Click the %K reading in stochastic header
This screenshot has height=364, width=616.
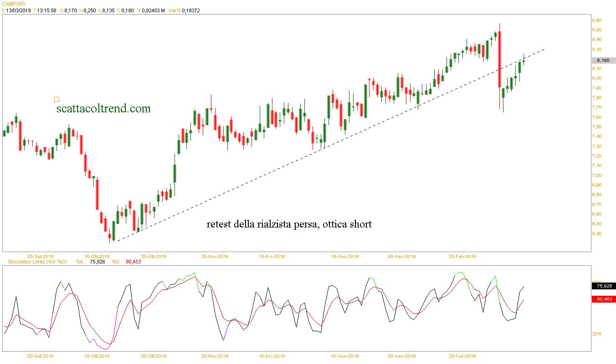tap(97, 262)
